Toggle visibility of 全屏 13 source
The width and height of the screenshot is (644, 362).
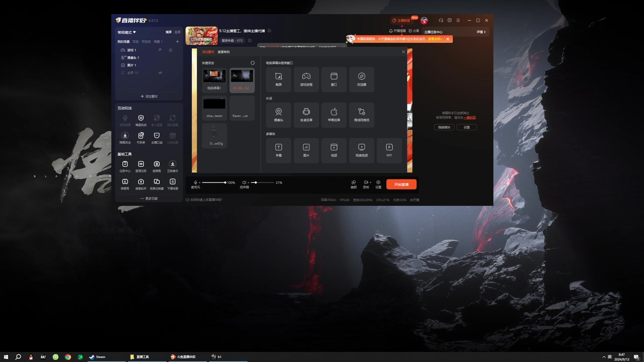[160, 73]
